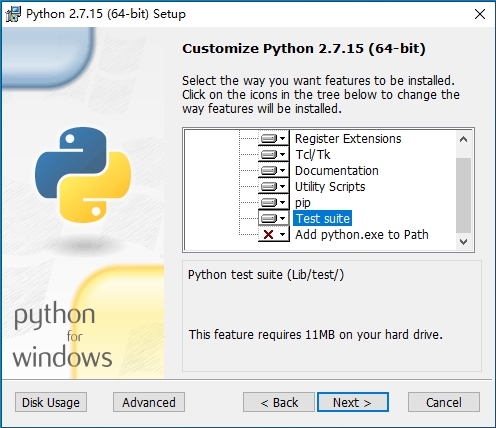The height and width of the screenshot is (428, 496).
Task: Click the pip feature drive icon
Action: coord(269,202)
